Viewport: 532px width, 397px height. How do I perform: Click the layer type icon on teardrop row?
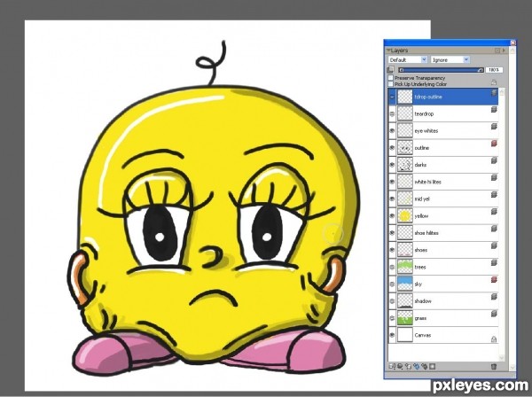tap(495, 110)
